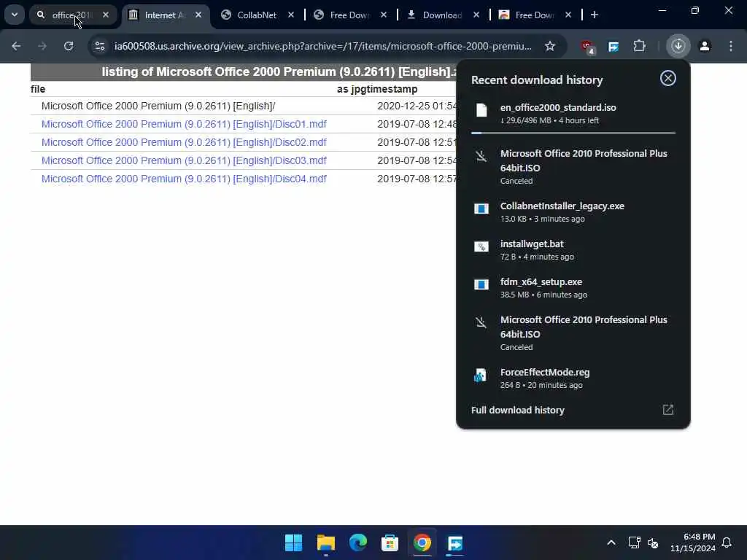Screen dimensions: 747x560
Task: Open the Chrome profile avatar
Action: click(x=704, y=46)
